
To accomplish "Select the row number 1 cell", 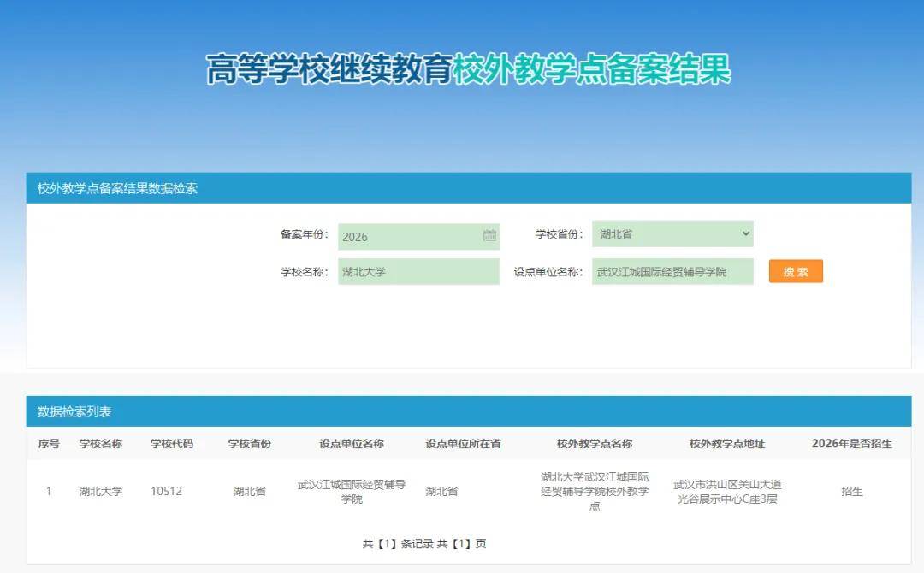I will [49, 491].
